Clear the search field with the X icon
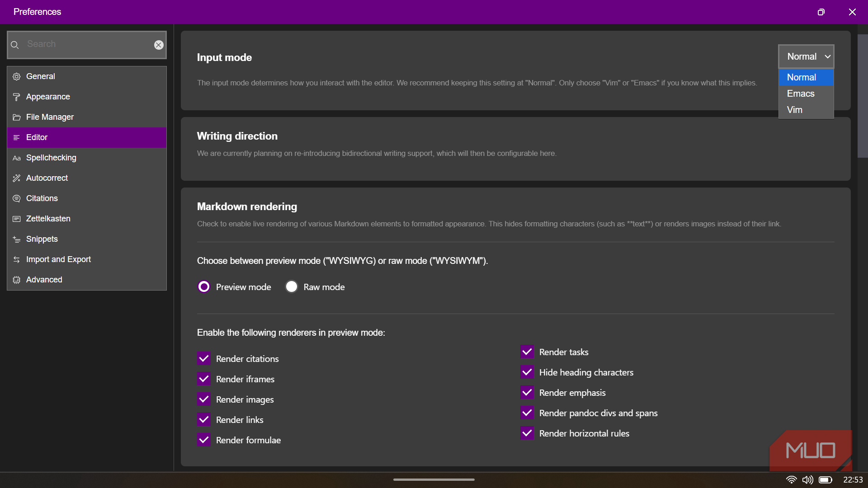Image resolution: width=868 pixels, height=488 pixels. 159,45
